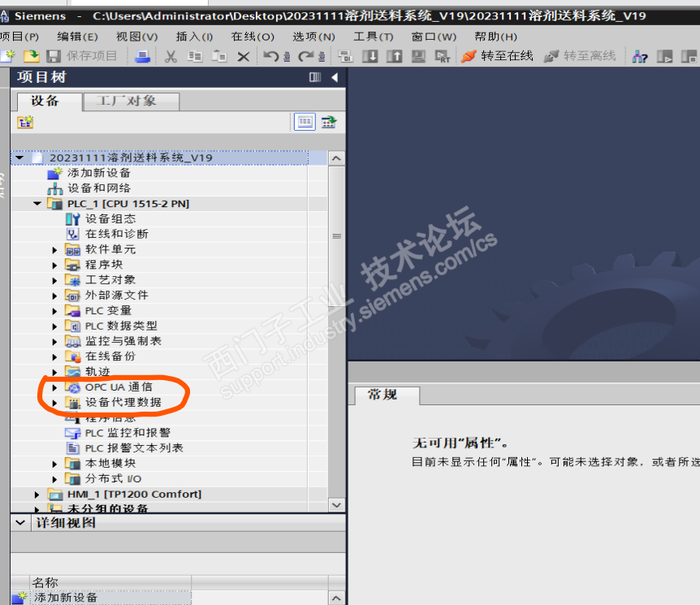Image resolution: width=700 pixels, height=605 pixels.
Task: Collapse the PLC_1 [CPU 1515-2 PN] node
Action: click(37, 204)
